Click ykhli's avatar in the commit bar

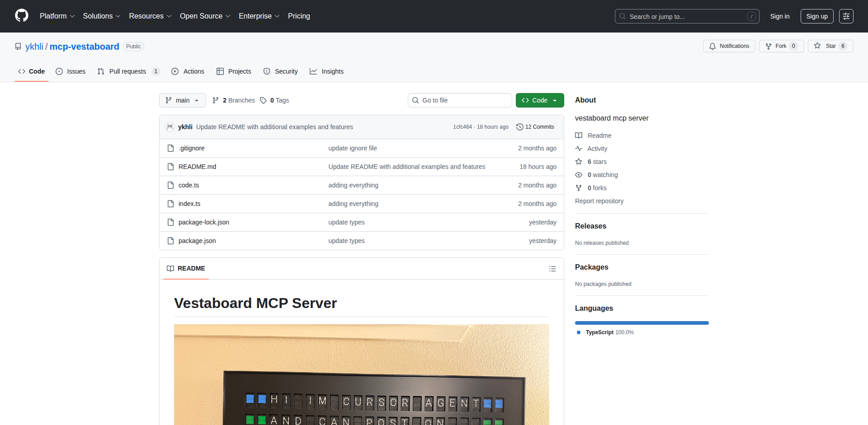coord(170,127)
